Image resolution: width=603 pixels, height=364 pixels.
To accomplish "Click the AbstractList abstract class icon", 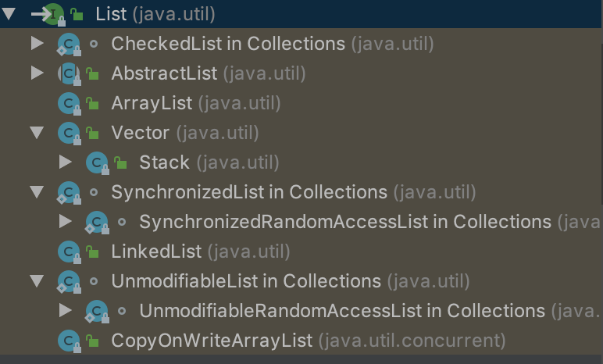I will [69, 73].
